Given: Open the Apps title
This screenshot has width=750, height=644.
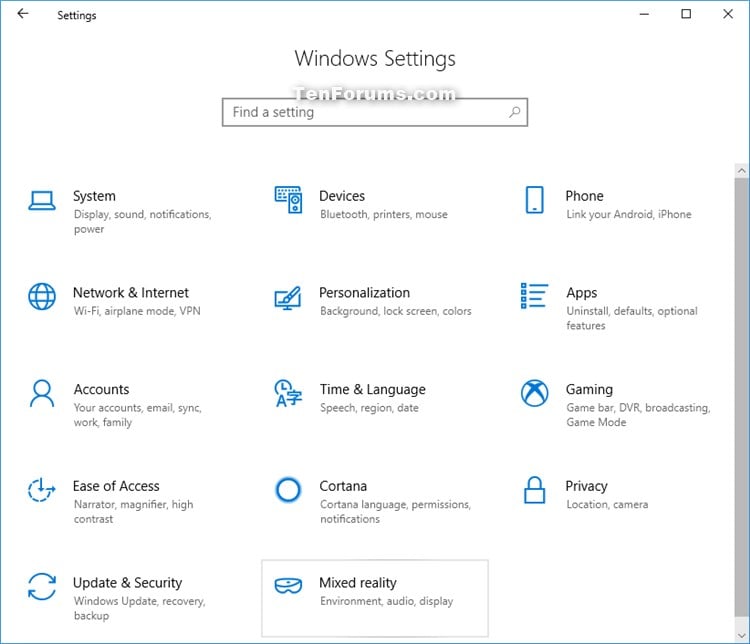Looking at the screenshot, I should pos(582,293).
